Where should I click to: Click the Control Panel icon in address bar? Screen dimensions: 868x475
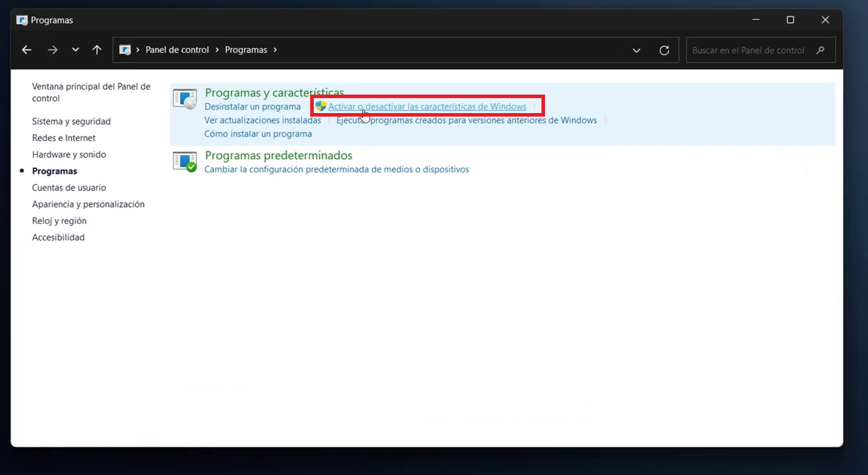[x=125, y=50]
